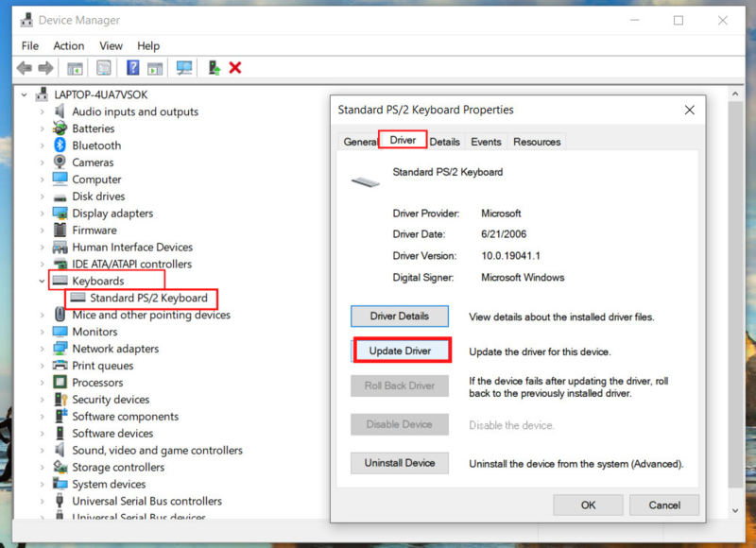Click the Help question mark toolbar icon
Viewport: 756px width, 548px height.
coord(132,68)
